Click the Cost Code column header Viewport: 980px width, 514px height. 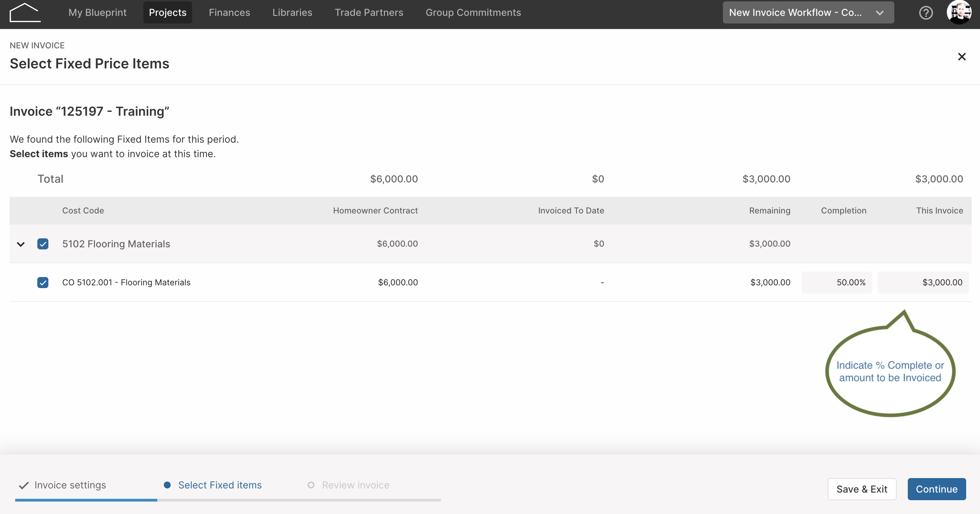[x=83, y=211]
